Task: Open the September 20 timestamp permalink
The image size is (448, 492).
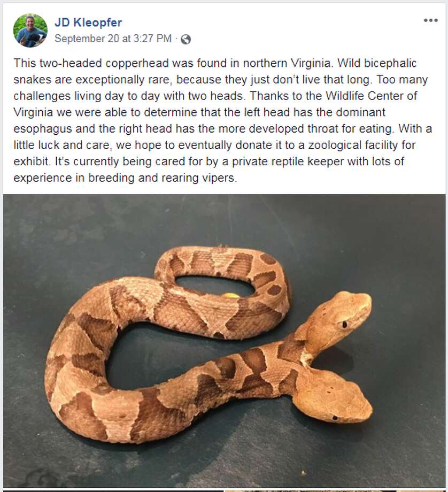Action: [113, 39]
